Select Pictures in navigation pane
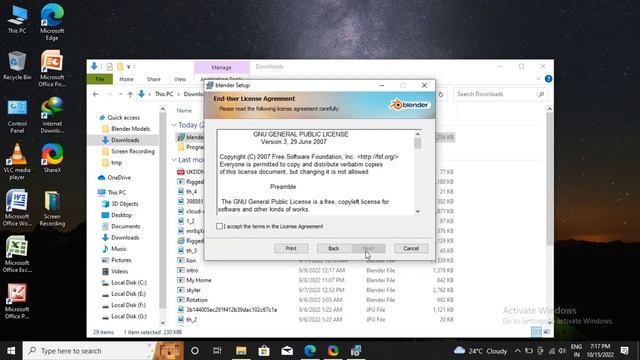Viewport: 640px width, 360px height. coord(121,260)
